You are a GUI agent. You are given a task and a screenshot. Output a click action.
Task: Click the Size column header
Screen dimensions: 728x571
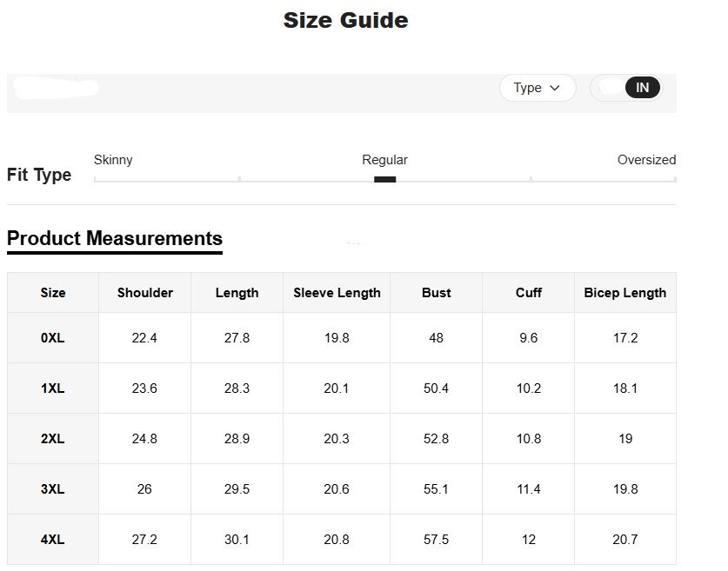(53, 293)
